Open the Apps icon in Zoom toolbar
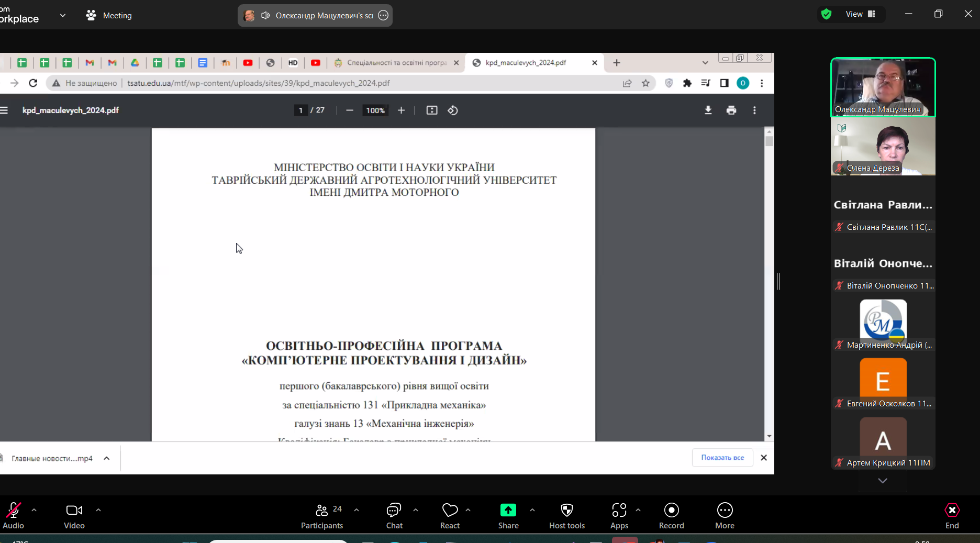Screen dimensions: 980x543 619,516
